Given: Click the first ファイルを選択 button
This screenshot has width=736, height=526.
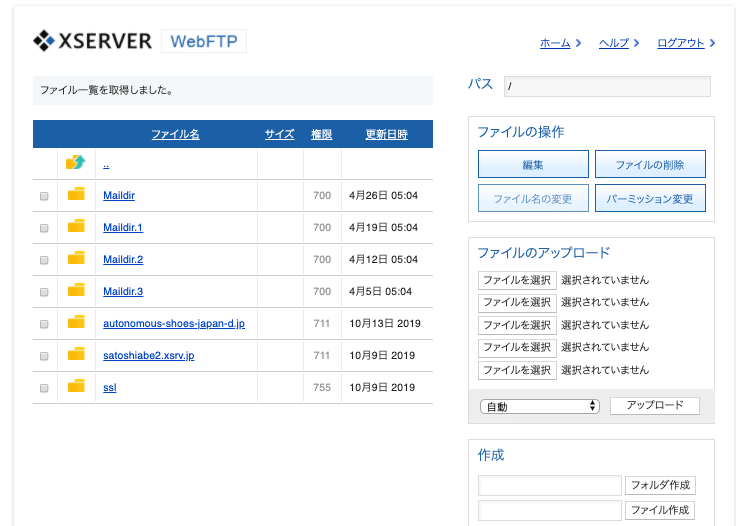Looking at the screenshot, I should (517, 280).
